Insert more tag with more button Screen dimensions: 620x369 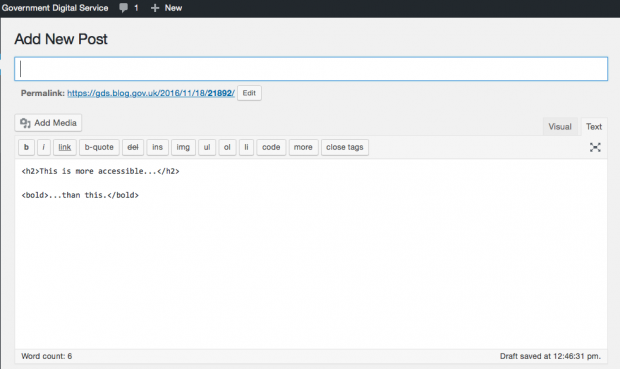[303, 147]
